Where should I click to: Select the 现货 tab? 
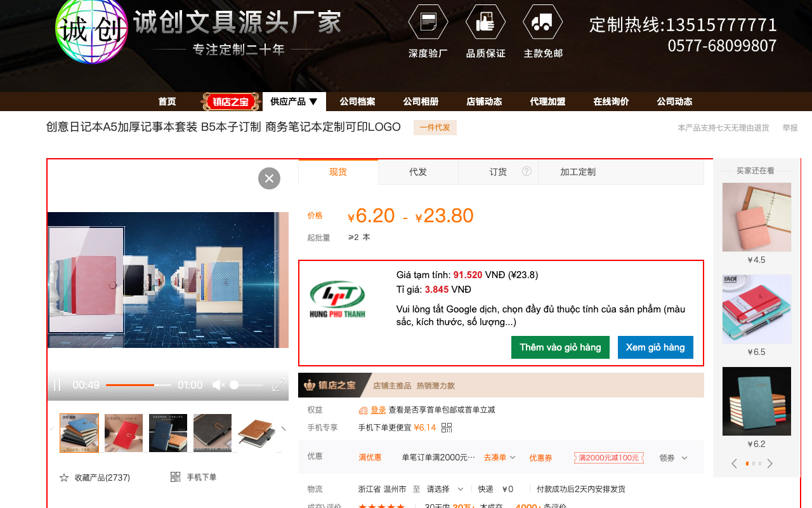(x=338, y=172)
